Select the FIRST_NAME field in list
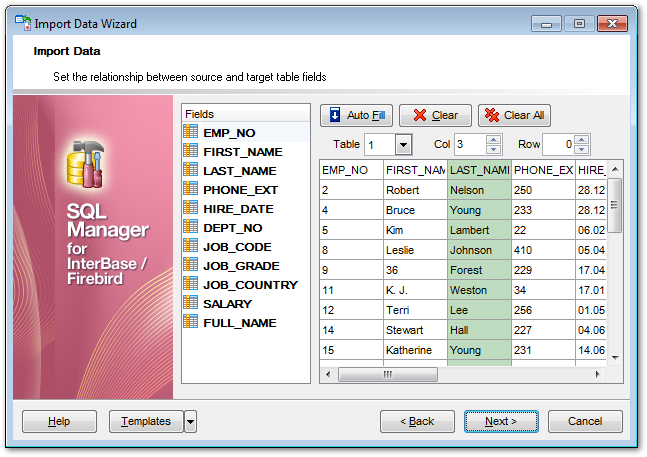Screen dimensions: 647x457 [242, 152]
